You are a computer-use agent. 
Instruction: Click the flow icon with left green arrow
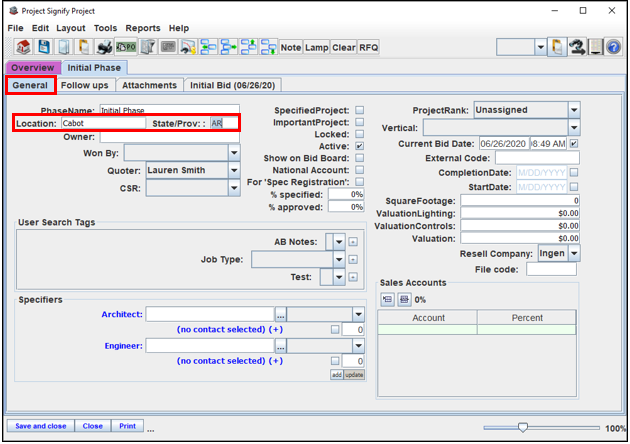click(208, 47)
